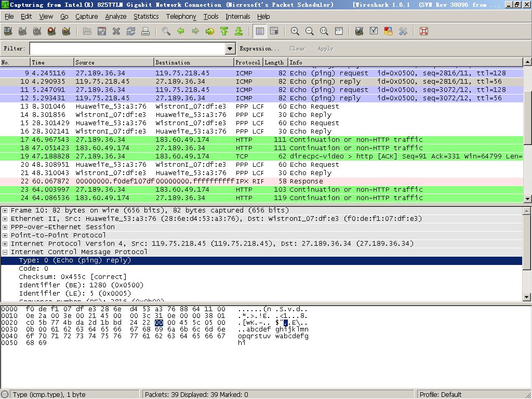Jump to the first packet
This screenshot has height=399, width=532.
coord(224,32)
